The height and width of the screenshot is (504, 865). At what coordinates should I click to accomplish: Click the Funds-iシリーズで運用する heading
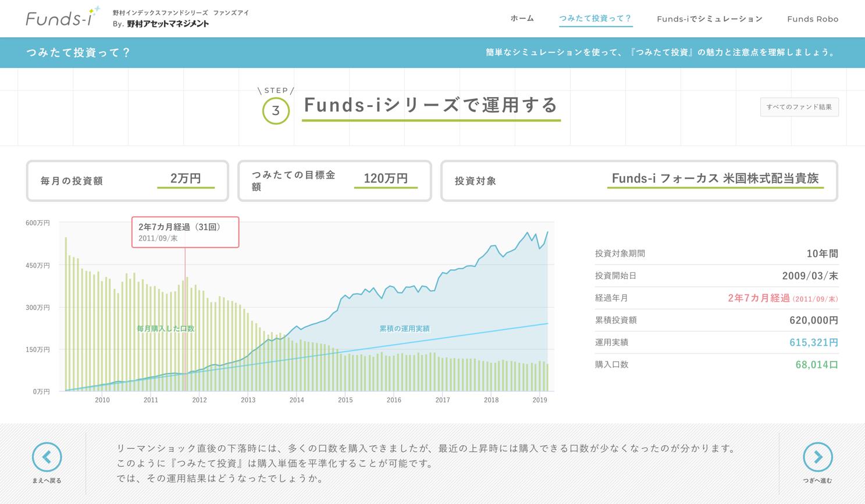[431, 105]
